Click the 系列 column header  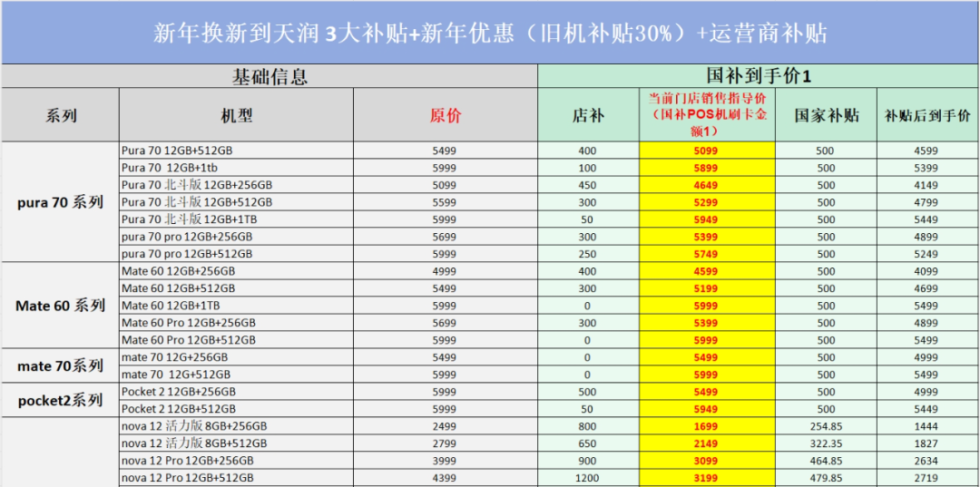pyautogui.click(x=61, y=115)
